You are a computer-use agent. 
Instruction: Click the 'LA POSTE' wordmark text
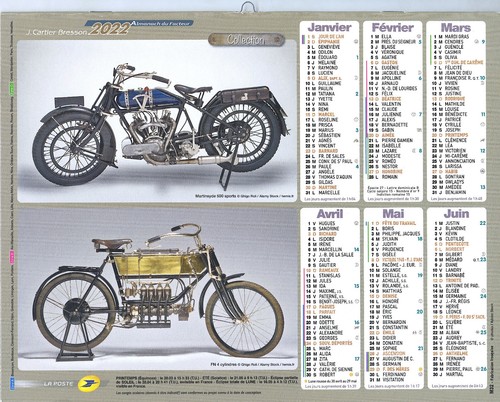[x=59, y=384]
